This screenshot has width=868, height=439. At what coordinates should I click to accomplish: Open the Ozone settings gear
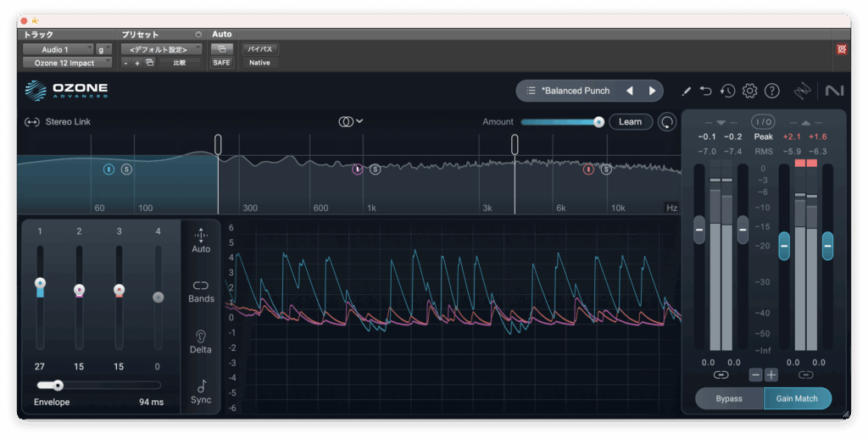coord(749,91)
